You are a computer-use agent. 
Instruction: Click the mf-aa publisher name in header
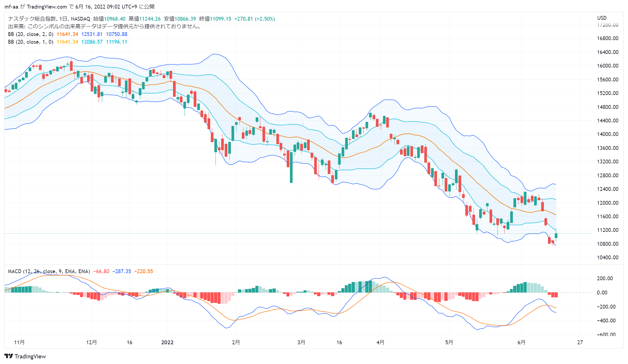pyautogui.click(x=11, y=6)
